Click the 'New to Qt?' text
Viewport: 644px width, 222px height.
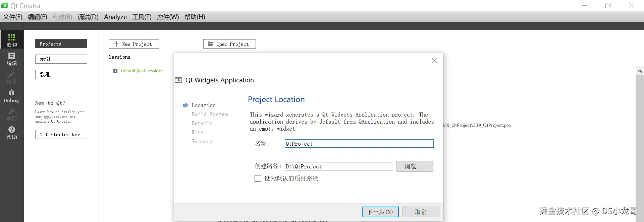point(50,103)
